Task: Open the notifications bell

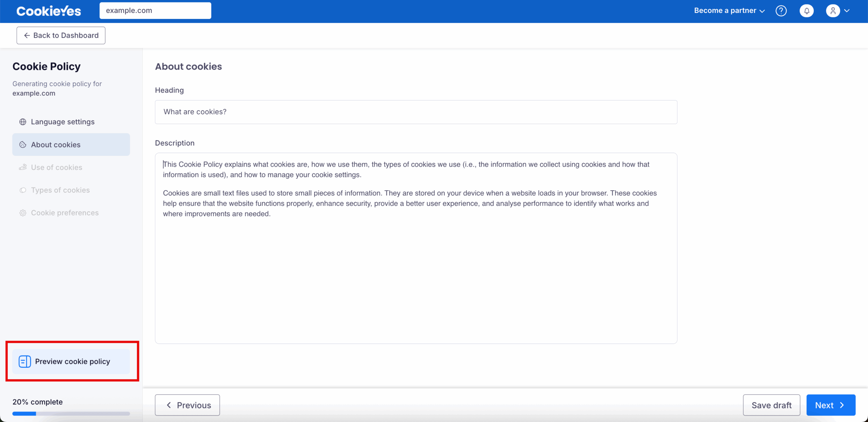Action: coord(807,11)
